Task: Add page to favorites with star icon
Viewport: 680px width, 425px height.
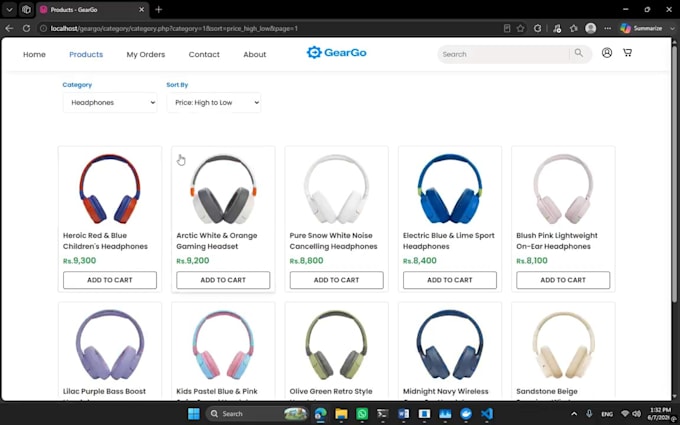Action: tap(520, 29)
